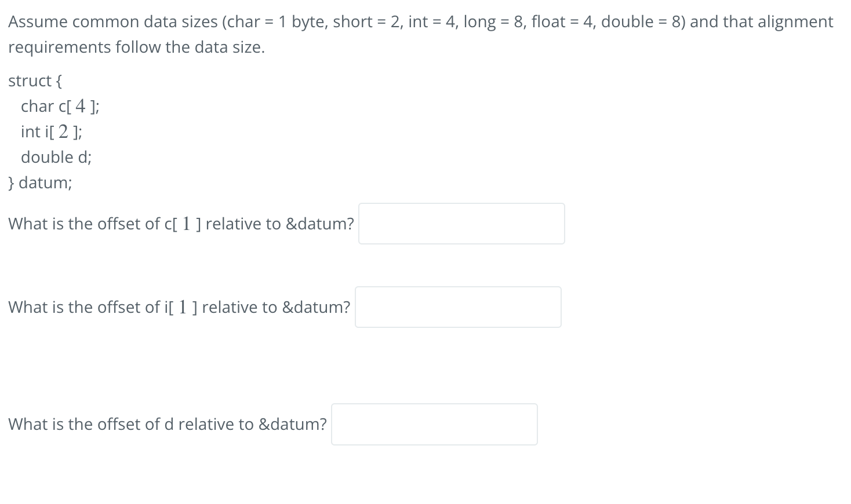Click the index 1 in the c[ 1 ] question
The image size is (851, 504).
tap(187, 224)
